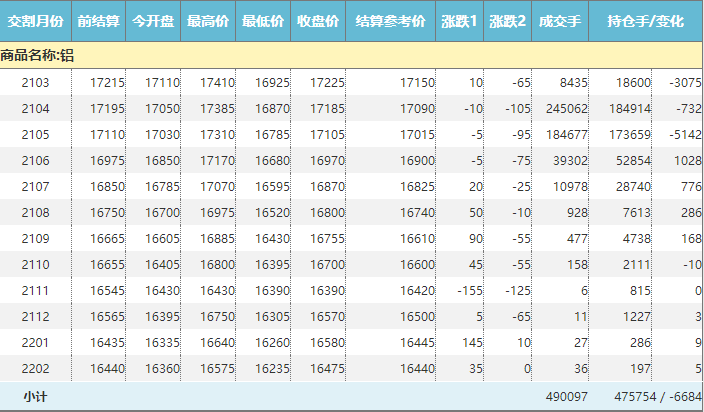704x412 pixels.
Task: Select the 2105 delivery month cell
Action: [36, 134]
